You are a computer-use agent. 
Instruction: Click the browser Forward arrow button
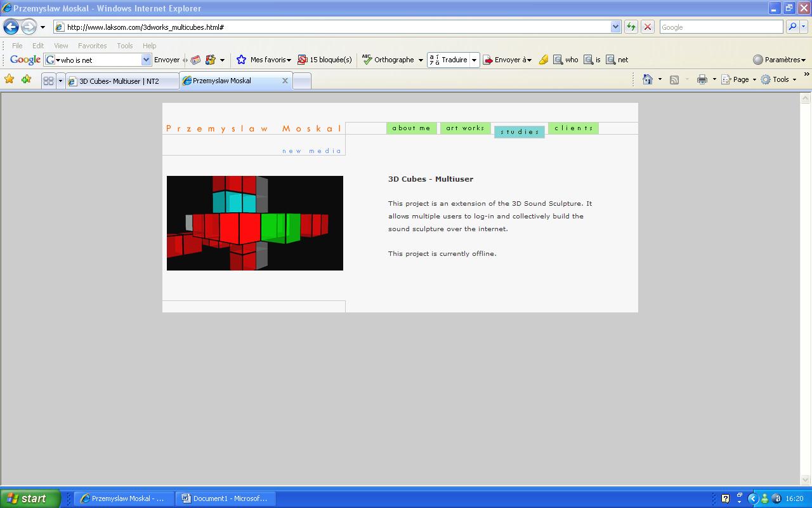point(29,27)
